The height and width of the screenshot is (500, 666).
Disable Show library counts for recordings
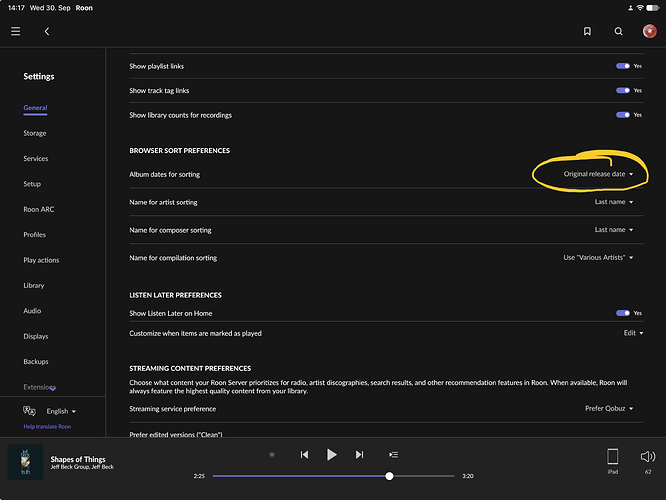point(623,115)
